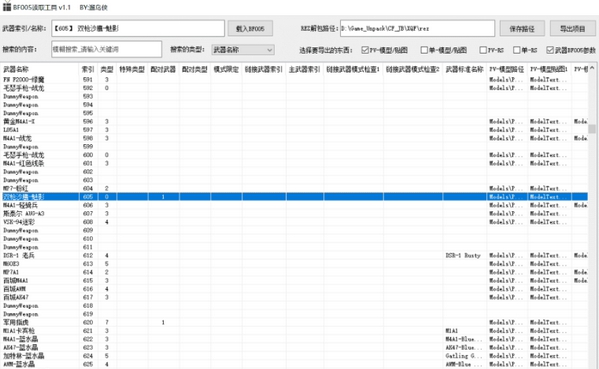Select the M4A1 row with index 606
Image resolution: width=599 pixels, height=369 pixels.
point(294,205)
